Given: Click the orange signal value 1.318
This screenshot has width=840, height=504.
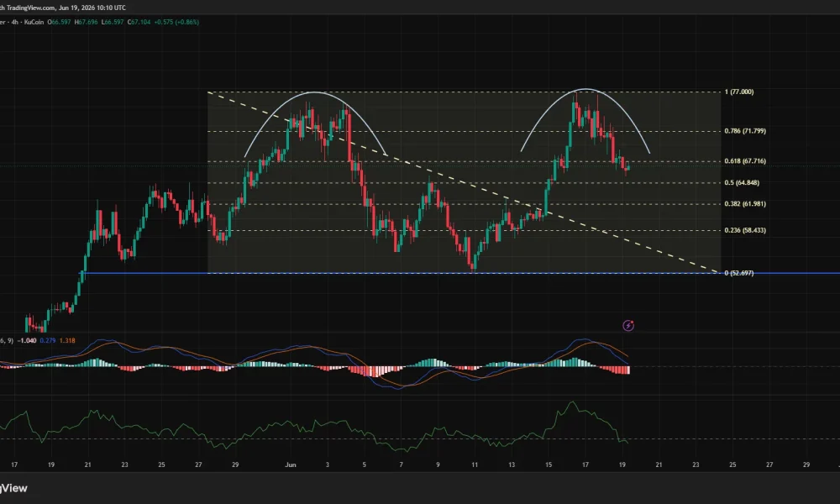Looking at the screenshot, I should coord(67,341).
